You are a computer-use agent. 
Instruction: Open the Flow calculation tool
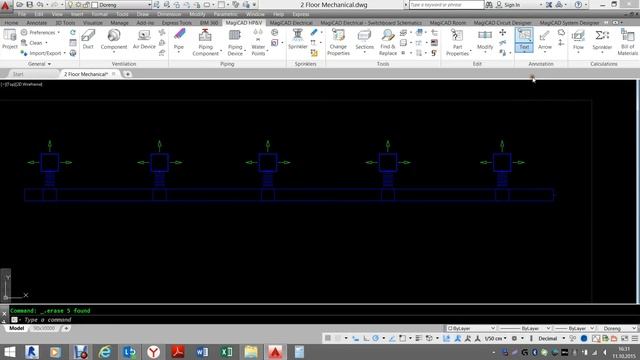(578, 40)
